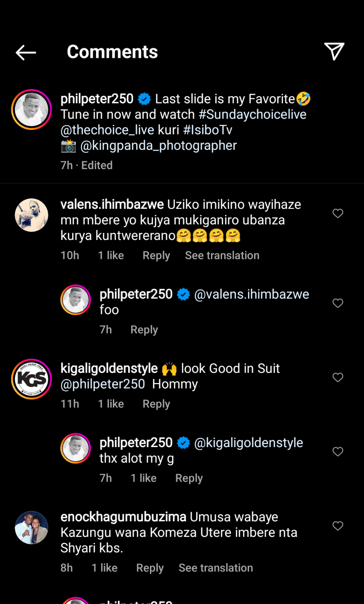The height and width of the screenshot is (604, 364).
Task: Tap the paper plane share icon
Action: tap(334, 51)
